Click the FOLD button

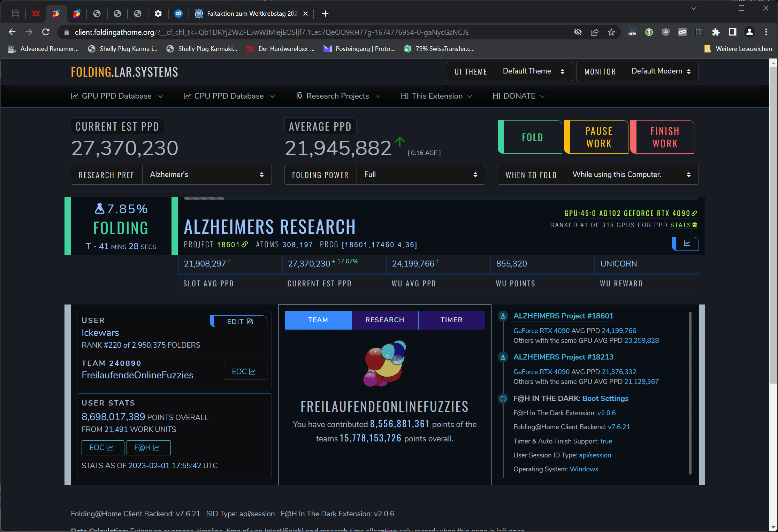532,137
